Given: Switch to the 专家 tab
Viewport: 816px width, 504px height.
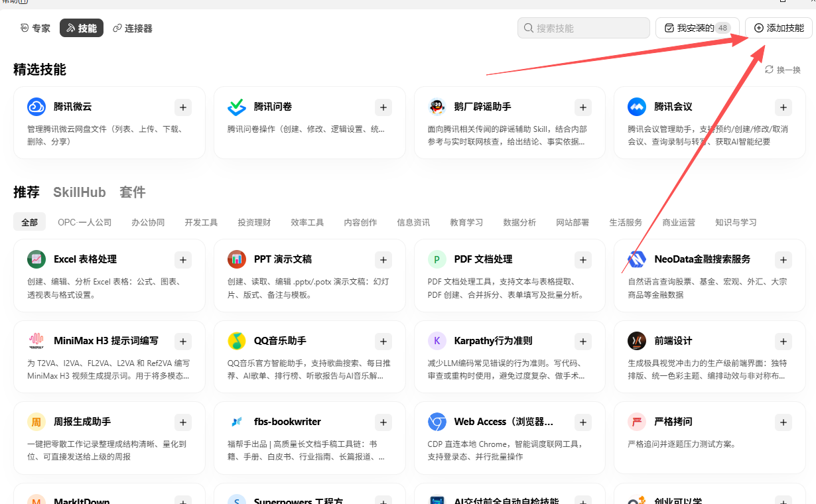Looking at the screenshot, I should tap(35, 29).
